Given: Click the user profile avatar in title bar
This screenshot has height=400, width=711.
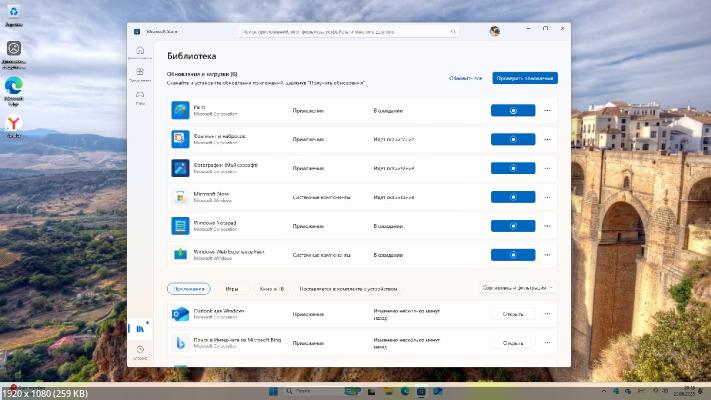Looking at the screenshot, I should coord(495,31).
